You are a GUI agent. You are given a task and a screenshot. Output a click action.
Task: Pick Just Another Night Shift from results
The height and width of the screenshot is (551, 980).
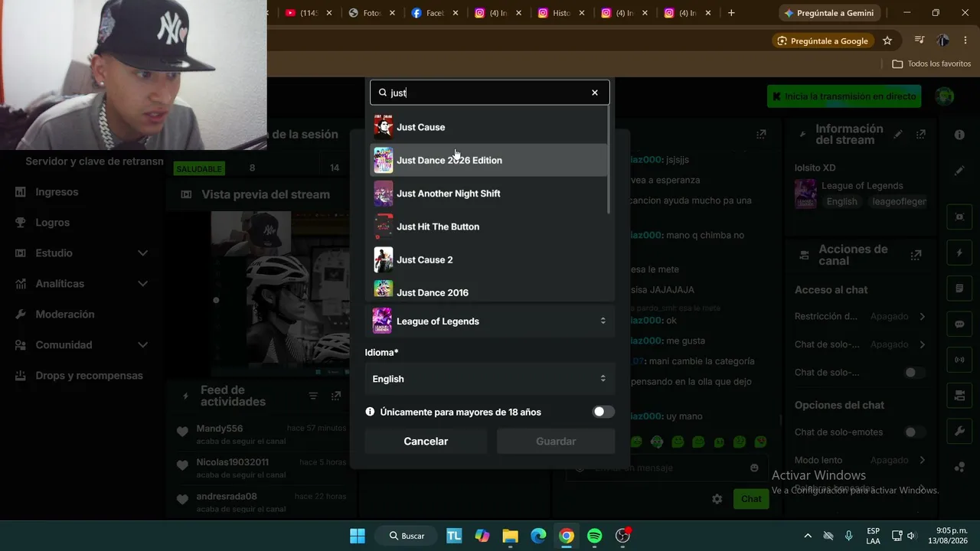tap(488, 194)
